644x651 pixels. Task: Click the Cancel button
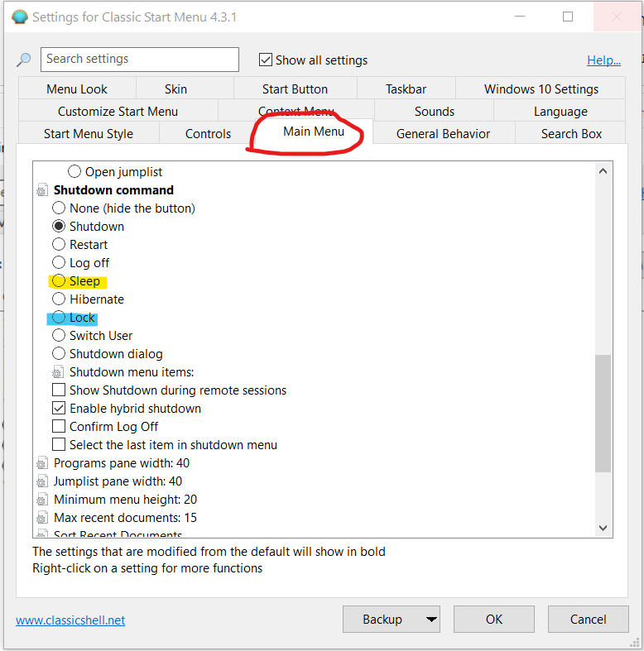tap(588, 619)
